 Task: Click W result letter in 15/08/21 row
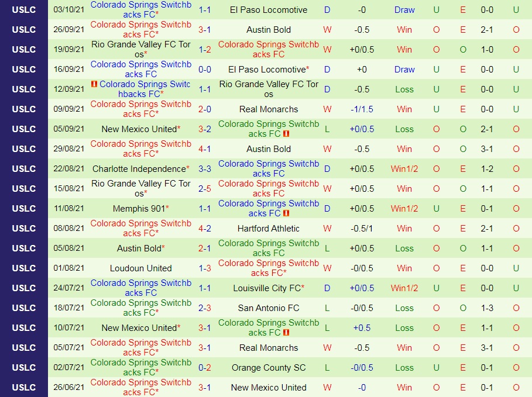pos(327,189)
